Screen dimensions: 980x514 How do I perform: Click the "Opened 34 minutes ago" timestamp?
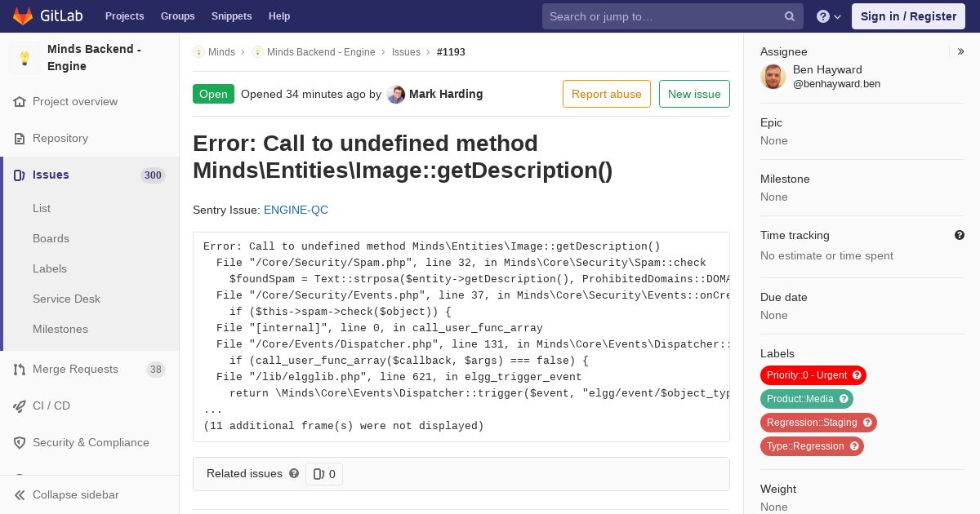(x=303, y=95)
